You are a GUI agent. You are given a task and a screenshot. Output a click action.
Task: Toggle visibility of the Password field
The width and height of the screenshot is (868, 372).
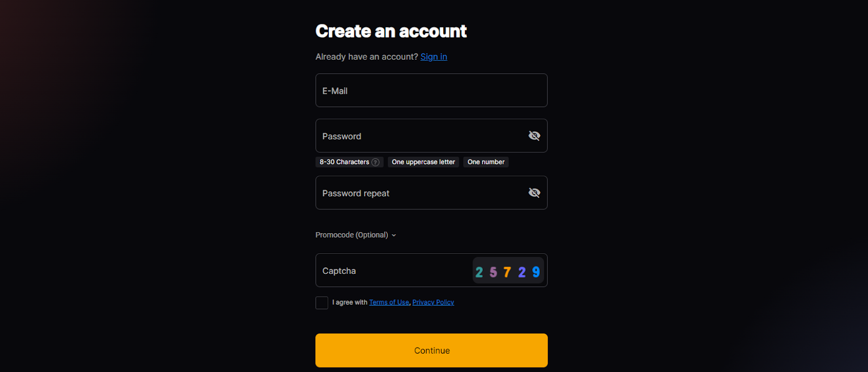click(534, 136)
